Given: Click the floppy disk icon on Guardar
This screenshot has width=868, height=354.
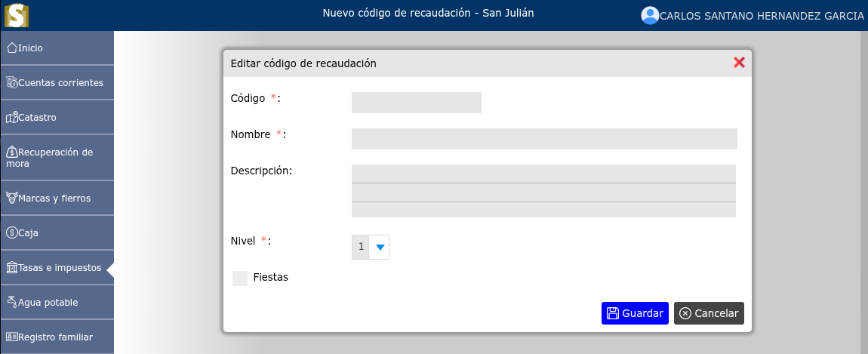Looking at the screenshot, I should [613, 313].
